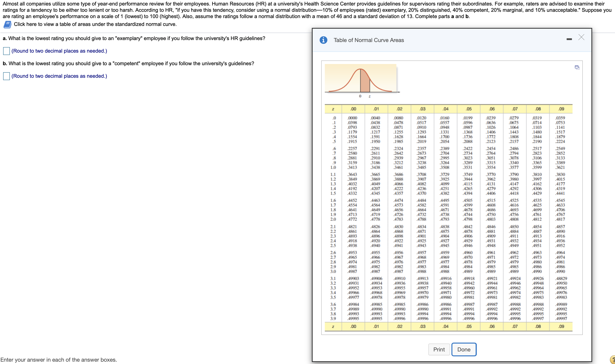This screenshot has width=615, height=364.
Task: Click the answer box for part a
Action: pos(6,51)
